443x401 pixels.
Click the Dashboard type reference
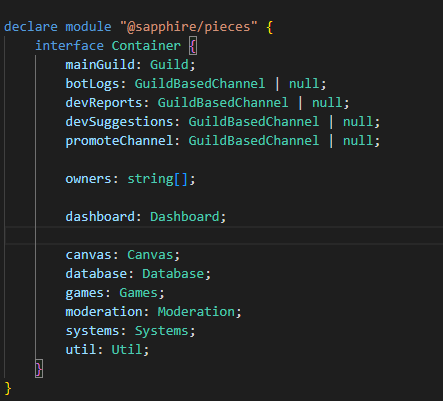pyautogui.click(x=185, y=217)
